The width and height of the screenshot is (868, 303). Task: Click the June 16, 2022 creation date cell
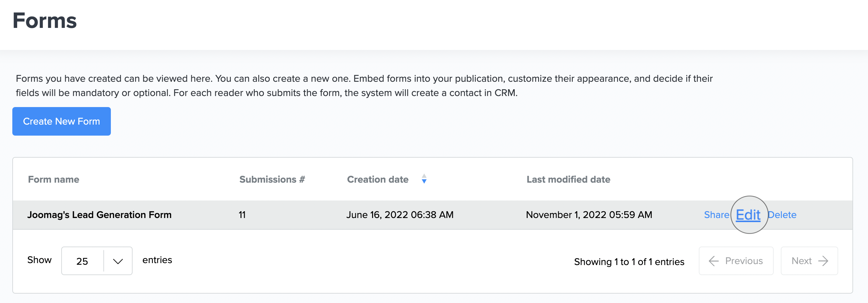tap(400, 215)
